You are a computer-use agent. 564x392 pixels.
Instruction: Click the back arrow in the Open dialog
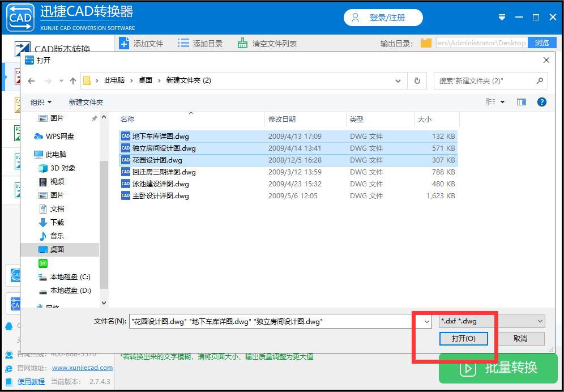[31, 80]
